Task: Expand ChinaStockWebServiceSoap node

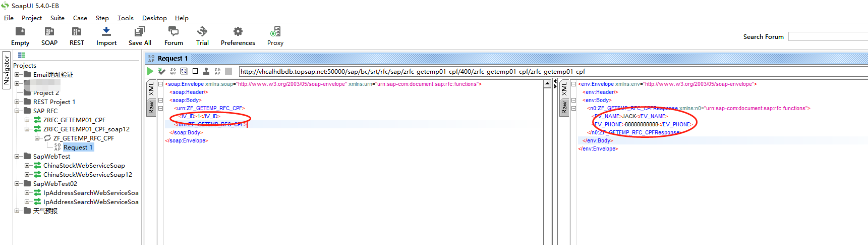Action: 27,165
